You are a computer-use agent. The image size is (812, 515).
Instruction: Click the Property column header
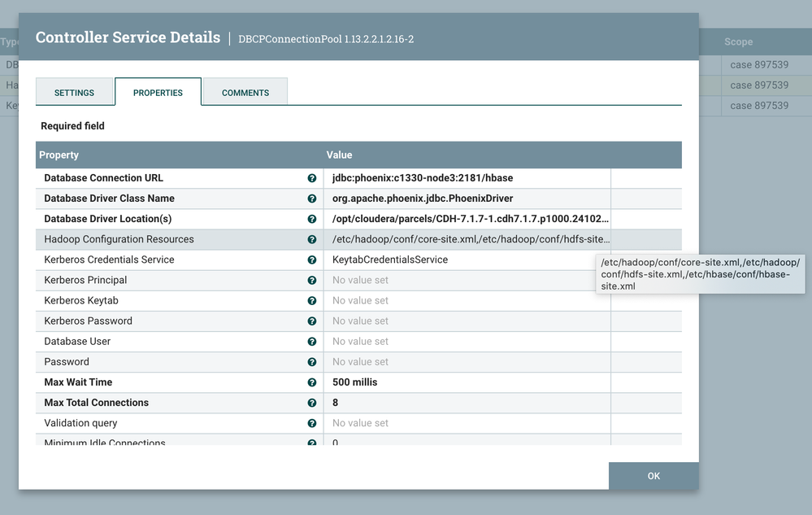click(x=59, y=155)
